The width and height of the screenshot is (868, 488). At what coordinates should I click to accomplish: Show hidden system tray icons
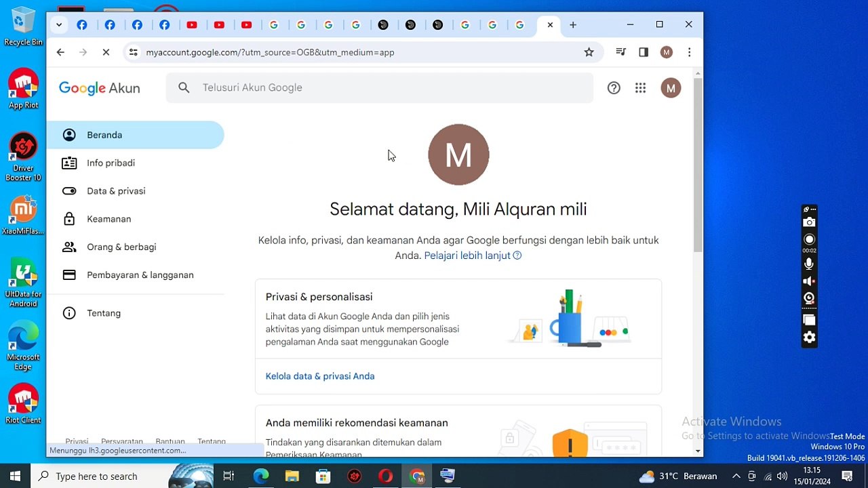click(x=736, y=476)
